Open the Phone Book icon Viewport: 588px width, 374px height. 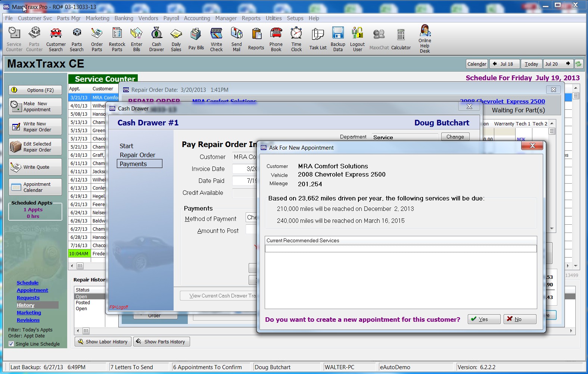click(276, 39)
